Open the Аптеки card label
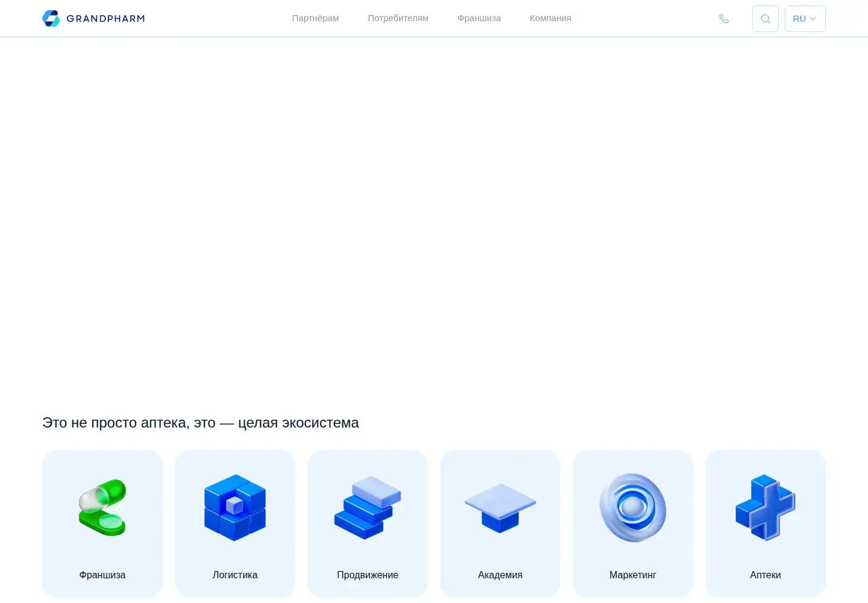 pos(766,575)
